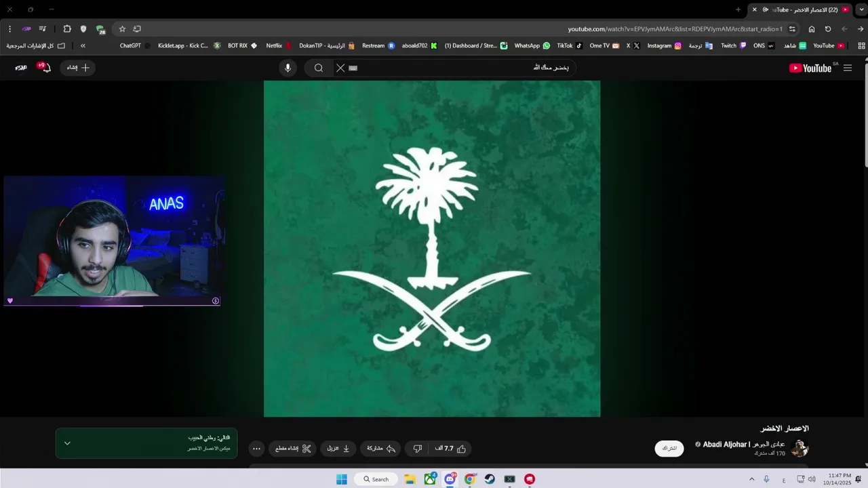Open the YouTube Create إنشاء button
The height and width of the screenshot is (488, 868).
(x=78, y=68)
